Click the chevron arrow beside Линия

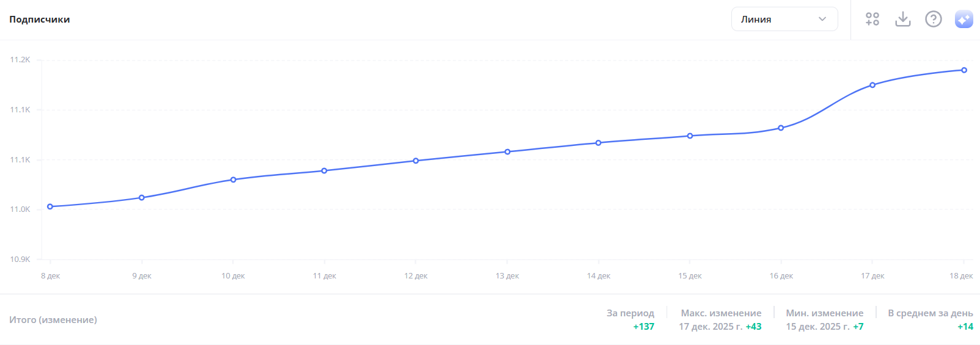[x=822, y=19]
